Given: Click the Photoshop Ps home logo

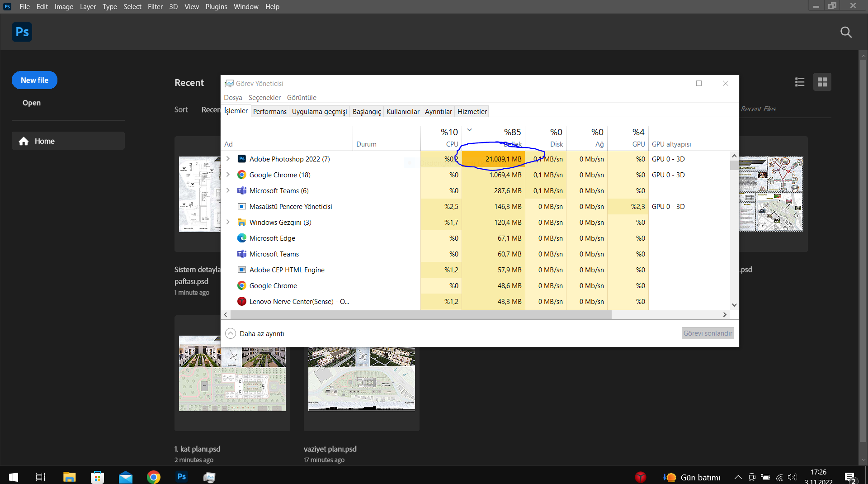Looking at the screenshot, I should click(x=22, y=32).
